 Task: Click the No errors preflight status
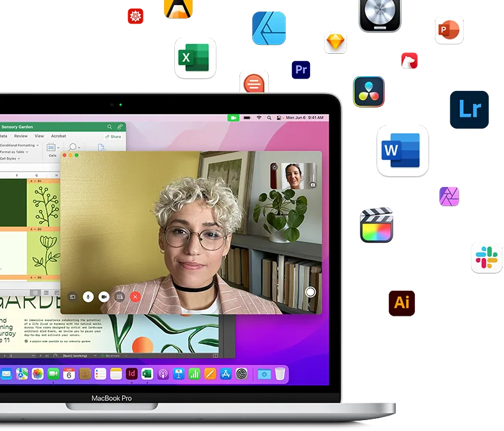[110, 356]
